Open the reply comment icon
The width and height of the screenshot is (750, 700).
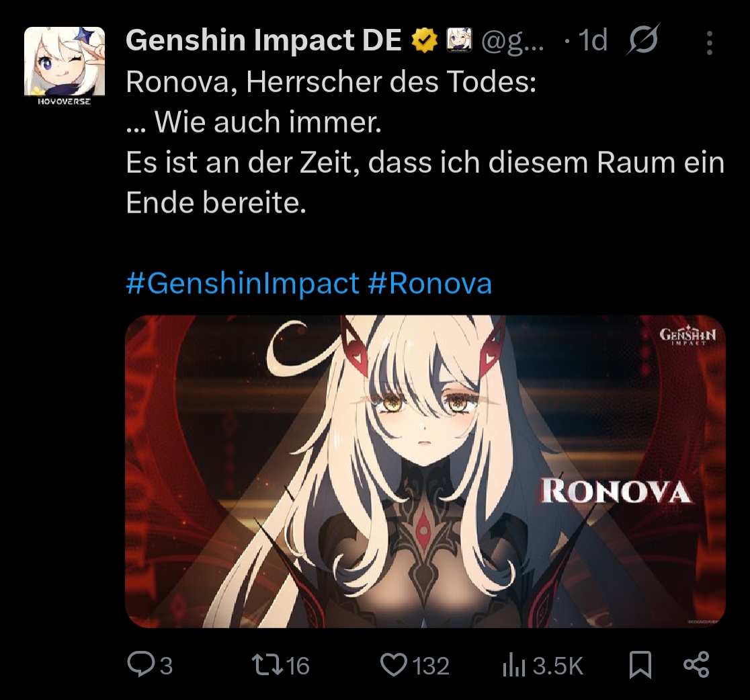140,665
